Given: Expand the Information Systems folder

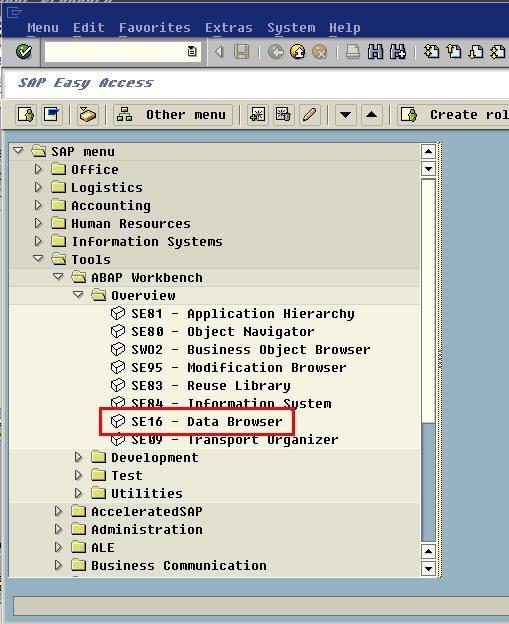Looking at the screenshot, I should click(38, 241).
